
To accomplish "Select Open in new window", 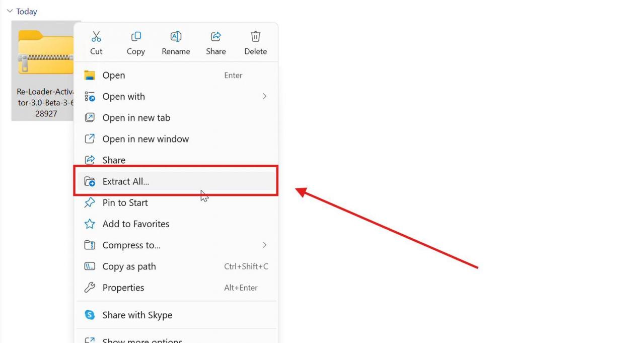I will 146,139.
